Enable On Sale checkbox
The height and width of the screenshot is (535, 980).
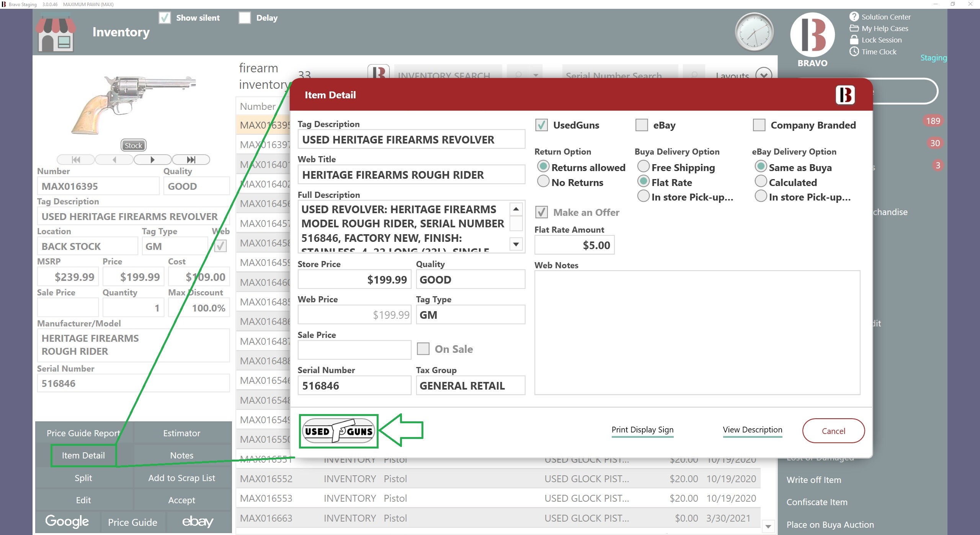point(423,349)
